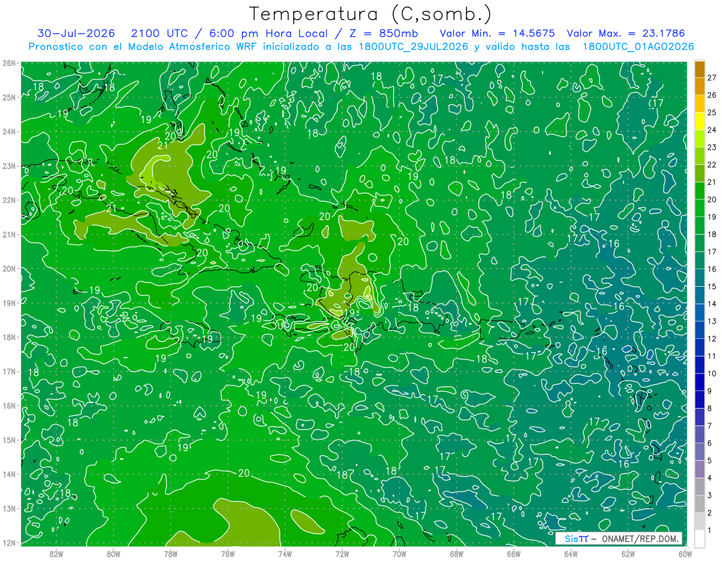Screen dimensions: 728x562
Task: Click the longitude label '78W'
Action: [x=170, y=553]
